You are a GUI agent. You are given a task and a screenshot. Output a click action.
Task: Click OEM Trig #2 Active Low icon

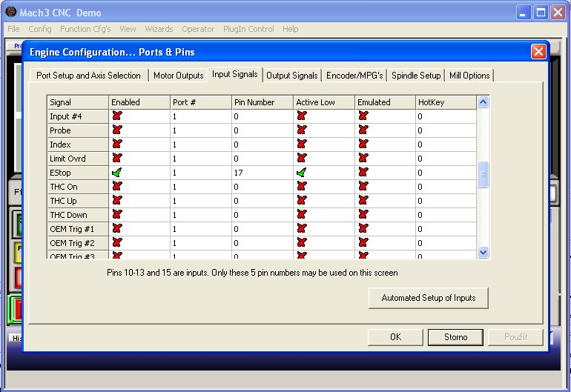301,243
